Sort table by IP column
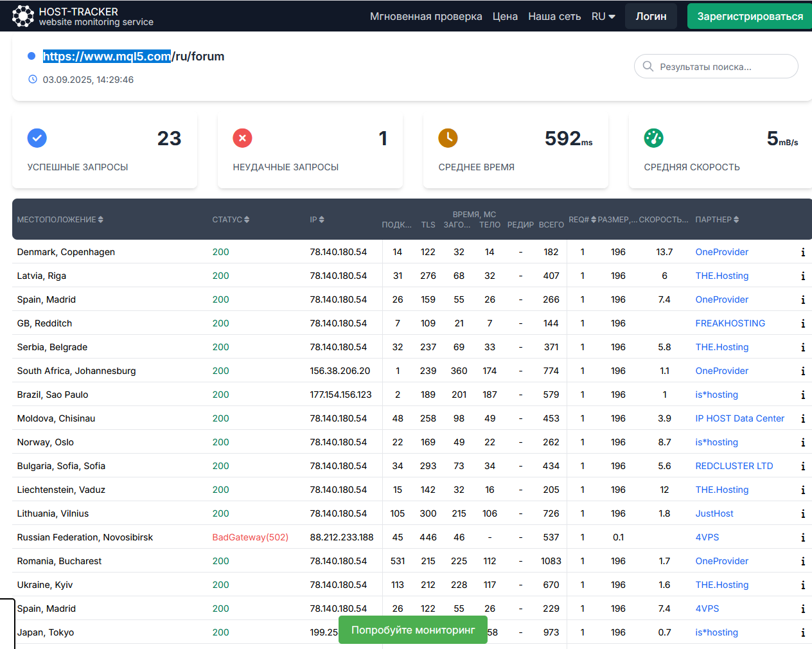The height and width of the screenshot is (649, 812). click(317, 220)
